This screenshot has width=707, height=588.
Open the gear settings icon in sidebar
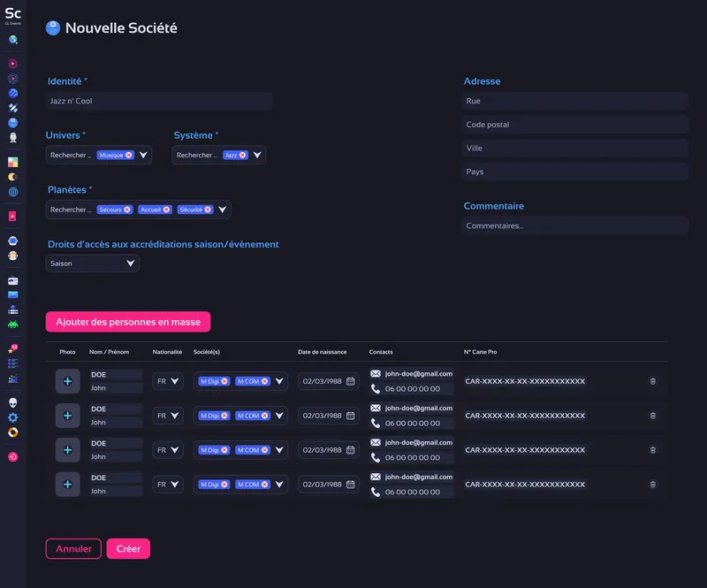tap(13, 417)
